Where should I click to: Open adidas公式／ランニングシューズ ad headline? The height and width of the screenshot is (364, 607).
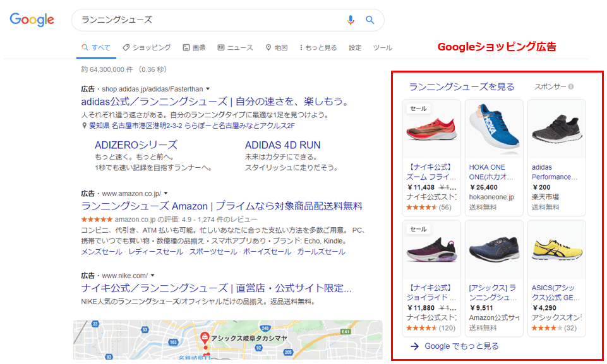215,102
